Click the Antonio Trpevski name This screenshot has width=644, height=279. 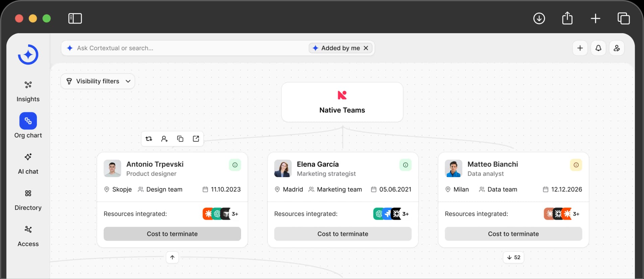tap(155, 164)
